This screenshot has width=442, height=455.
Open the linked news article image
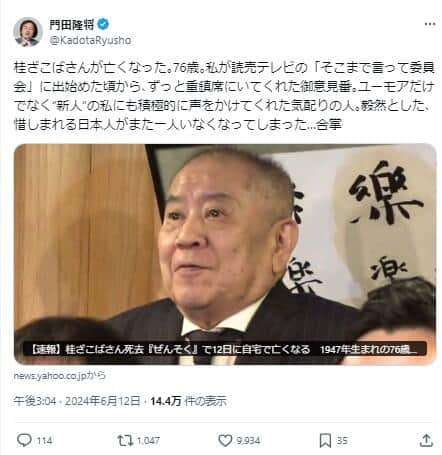tap(225, 254)
